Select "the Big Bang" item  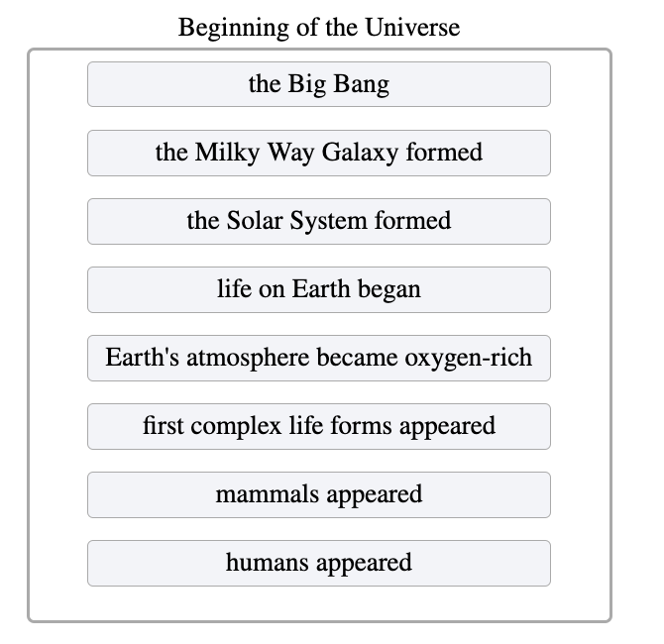coord(319,84)
